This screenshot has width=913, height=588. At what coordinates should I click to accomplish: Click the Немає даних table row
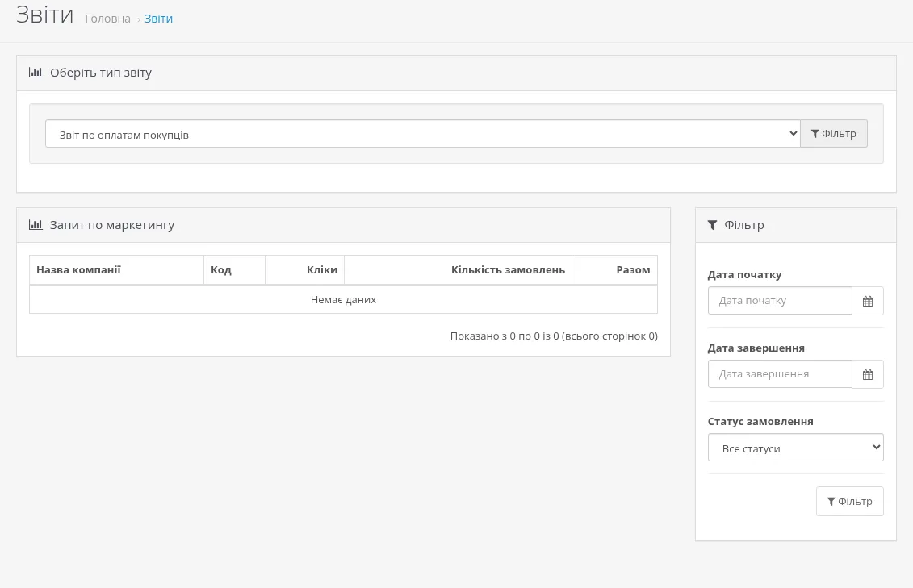(344, 299)
